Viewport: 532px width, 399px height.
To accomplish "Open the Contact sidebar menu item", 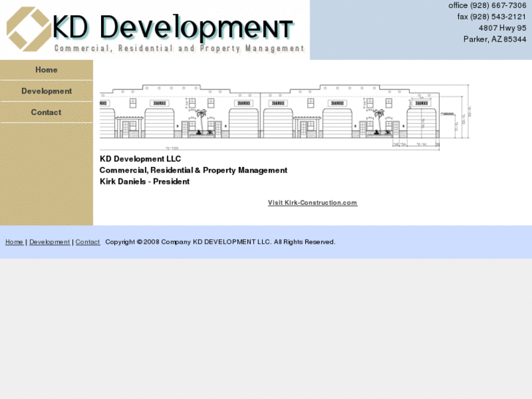I will (47, 112).
